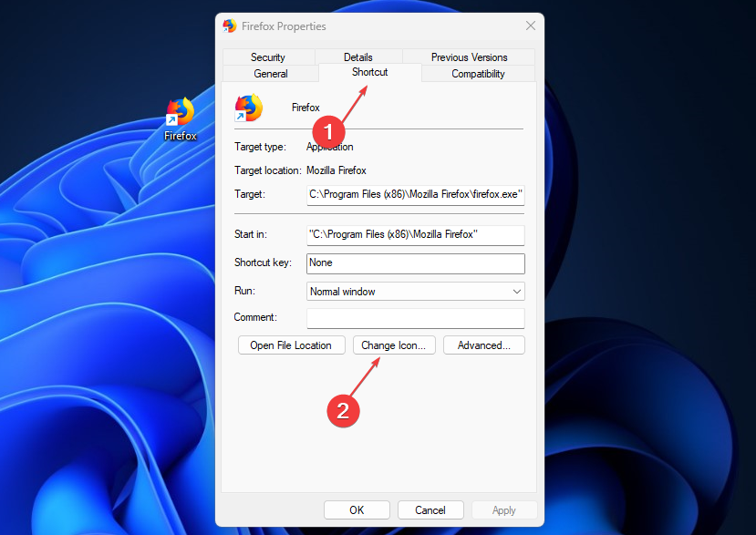Open the Advanced shortcut options
Viewport: 756px width, 535px height.
pyautogui.click(x=483, y=345)
